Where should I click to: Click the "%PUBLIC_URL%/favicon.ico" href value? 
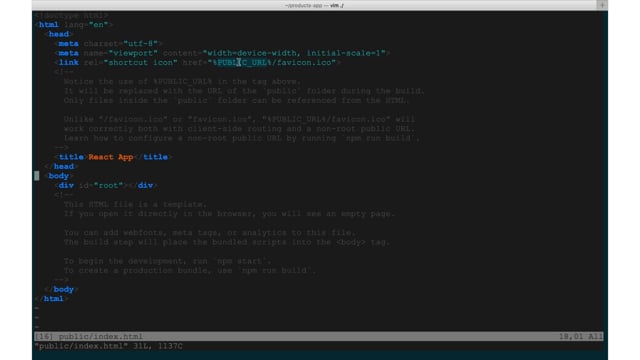click(272, 62)
